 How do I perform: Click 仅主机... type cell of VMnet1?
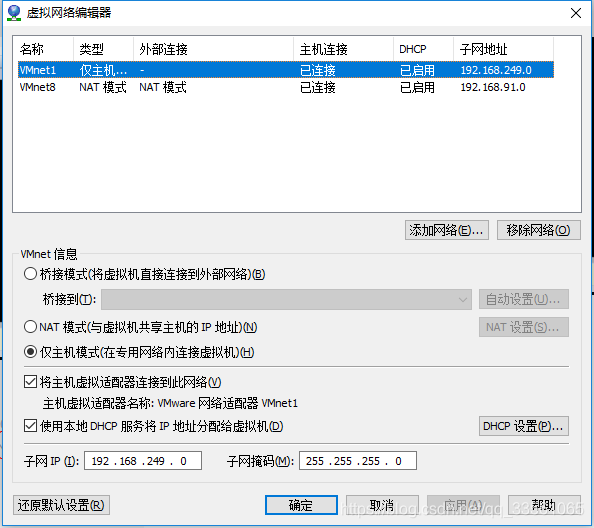(x=103, y=70)
